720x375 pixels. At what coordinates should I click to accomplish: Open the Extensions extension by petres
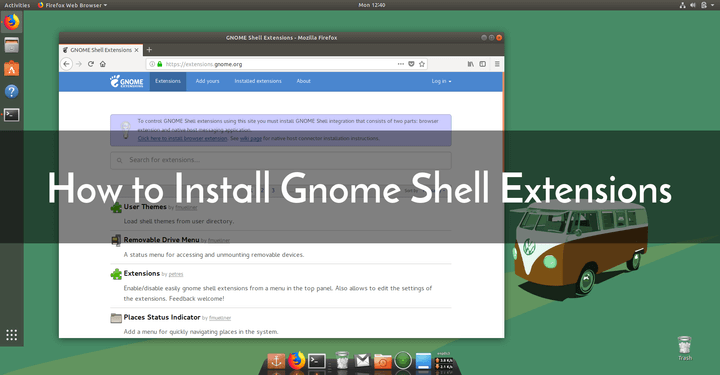142,274
